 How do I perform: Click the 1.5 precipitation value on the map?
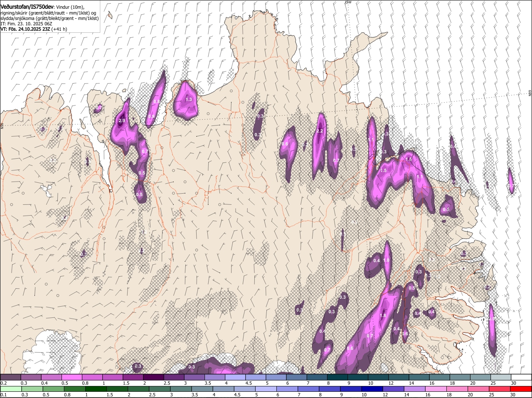[x=383, y=170]
